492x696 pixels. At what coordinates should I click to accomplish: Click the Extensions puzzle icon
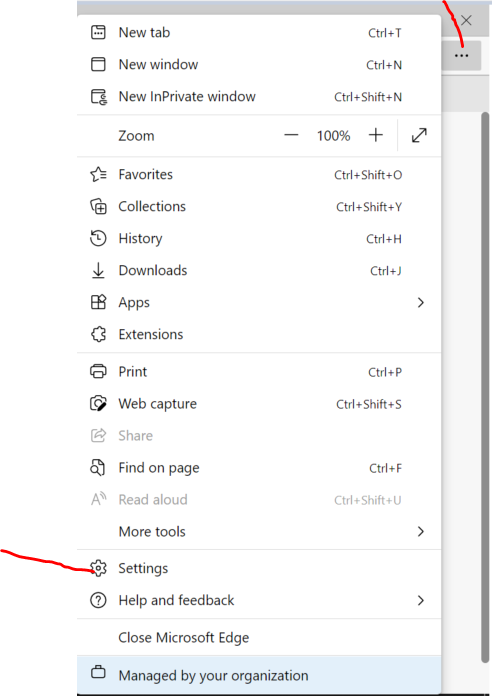[x=99, y=334]
